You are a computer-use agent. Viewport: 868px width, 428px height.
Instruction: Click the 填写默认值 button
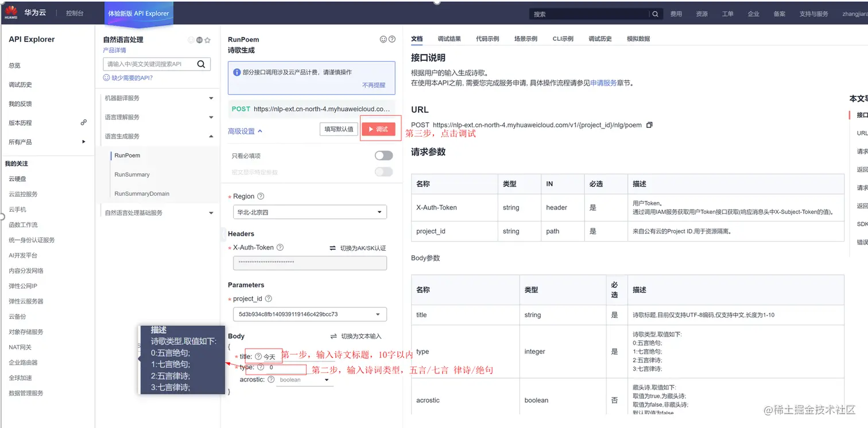click(x=339, y=130)
